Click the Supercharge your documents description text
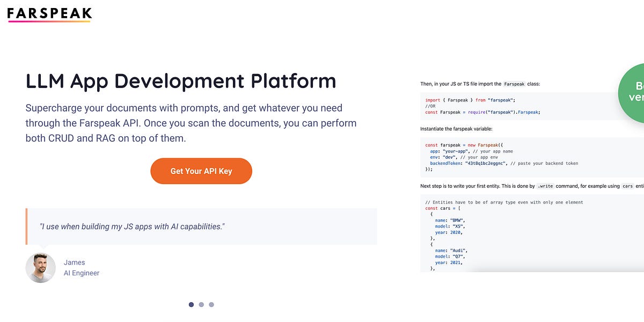Screen dimensions: 644x322 pyautogui.click(x=191, y=122)
